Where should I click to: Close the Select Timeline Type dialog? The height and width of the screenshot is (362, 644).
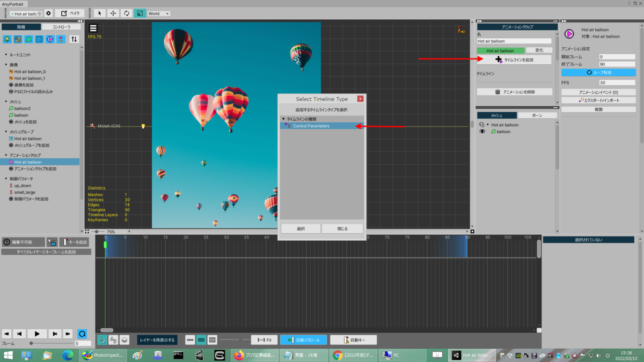(360, 99)
